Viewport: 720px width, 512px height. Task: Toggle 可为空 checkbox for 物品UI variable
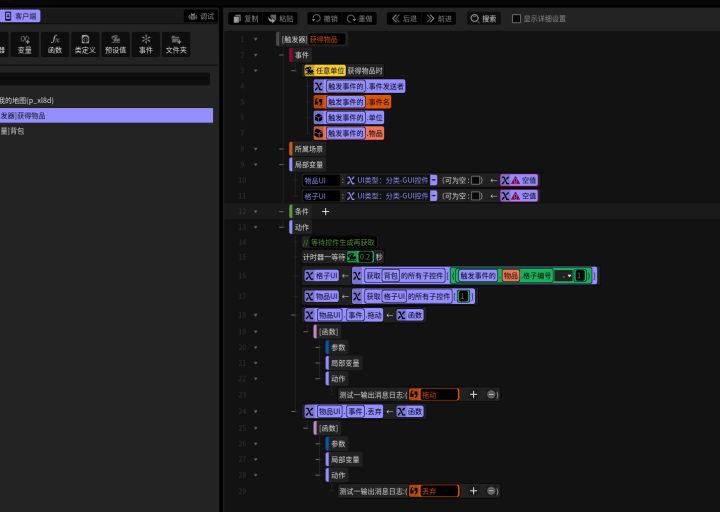click(x=476, y=180)
